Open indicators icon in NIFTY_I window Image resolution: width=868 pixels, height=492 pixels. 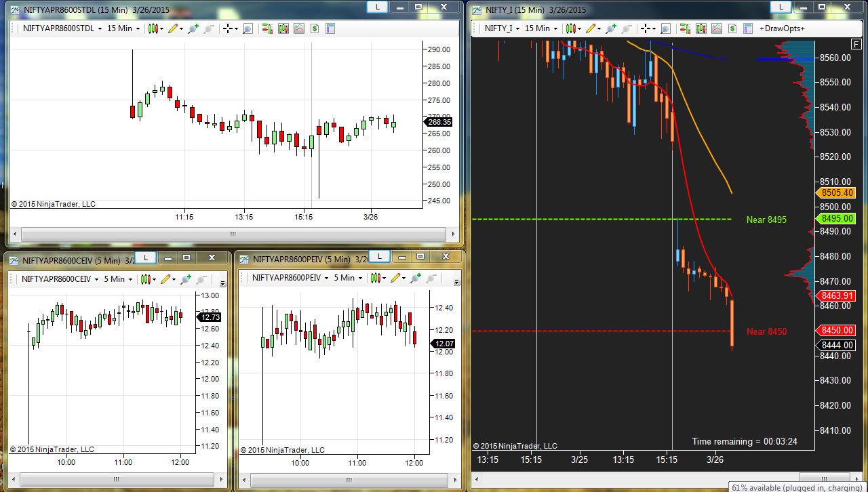tap(717, 28)
